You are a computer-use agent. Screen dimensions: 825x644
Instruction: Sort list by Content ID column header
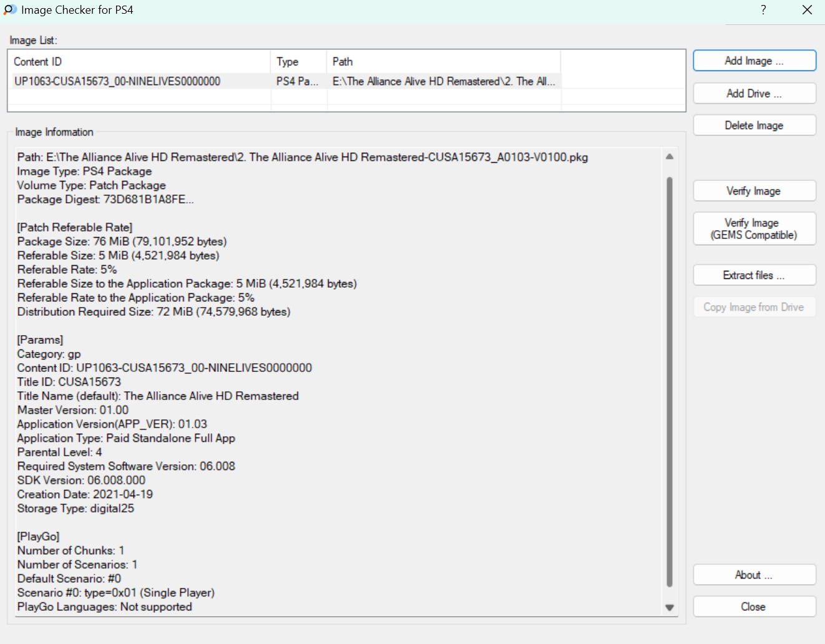pos(140,62)
